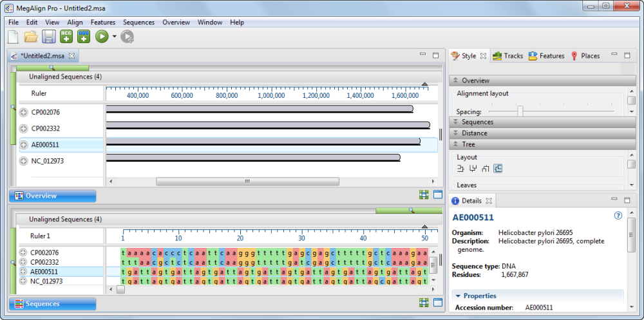644x320 pixels.
Task: Click the Details panel vertical scrollbar
Action: click(x=632, y=234)
